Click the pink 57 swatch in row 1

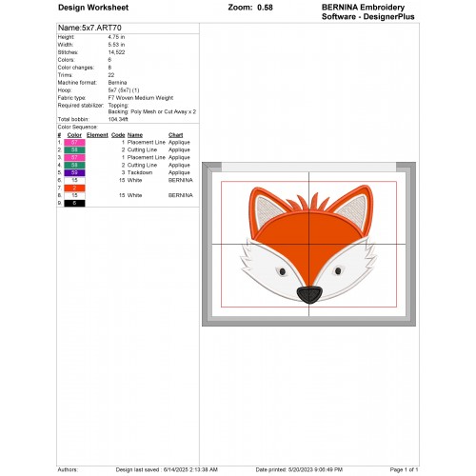(74, 143)
